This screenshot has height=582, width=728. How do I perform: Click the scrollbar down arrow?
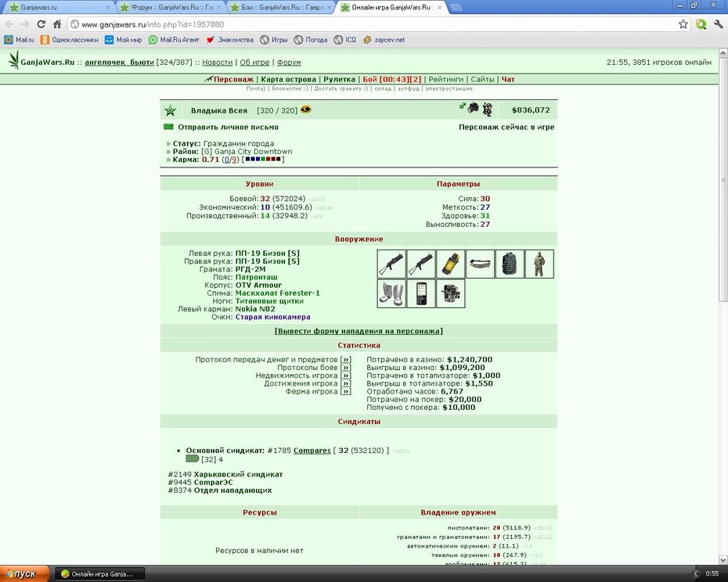pyautogui.click(x=723, y=560)
